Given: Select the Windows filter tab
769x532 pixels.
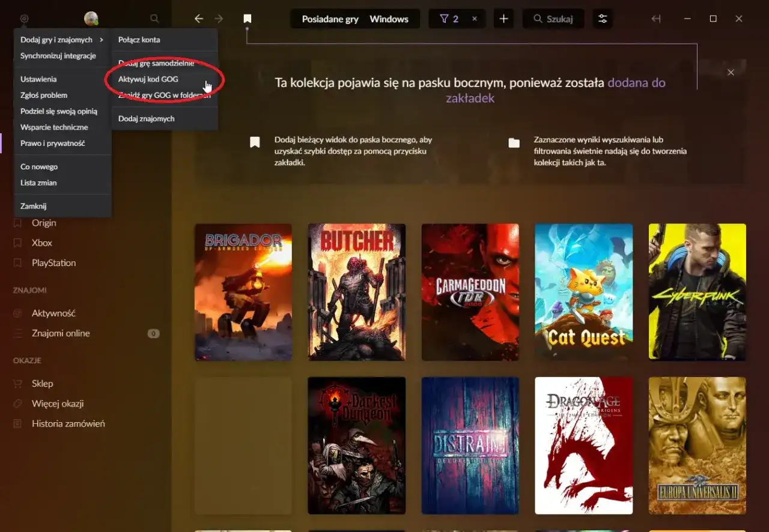Looking at the screenshot, I should point(389,19).
